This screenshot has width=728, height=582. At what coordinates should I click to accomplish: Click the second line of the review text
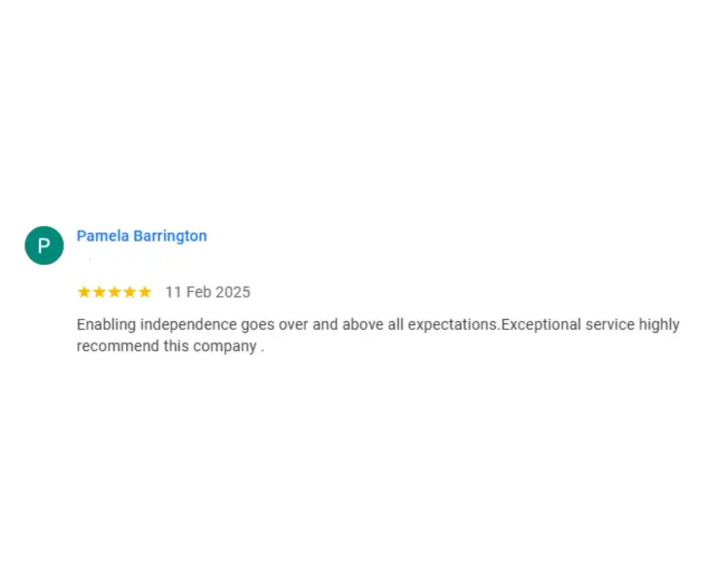[x=170, y=346]
